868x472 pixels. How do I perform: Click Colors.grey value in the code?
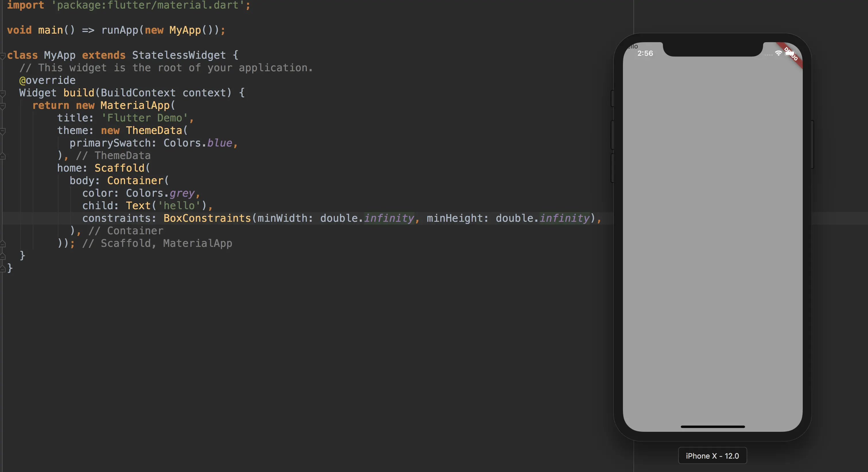[160, 193]
